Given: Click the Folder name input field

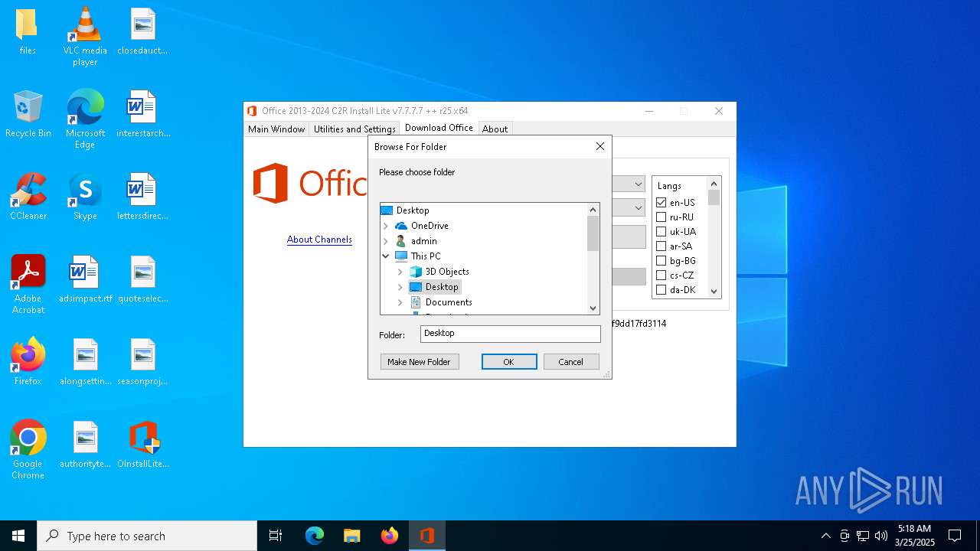Looking at the screenshot, I should pos(511,334).
